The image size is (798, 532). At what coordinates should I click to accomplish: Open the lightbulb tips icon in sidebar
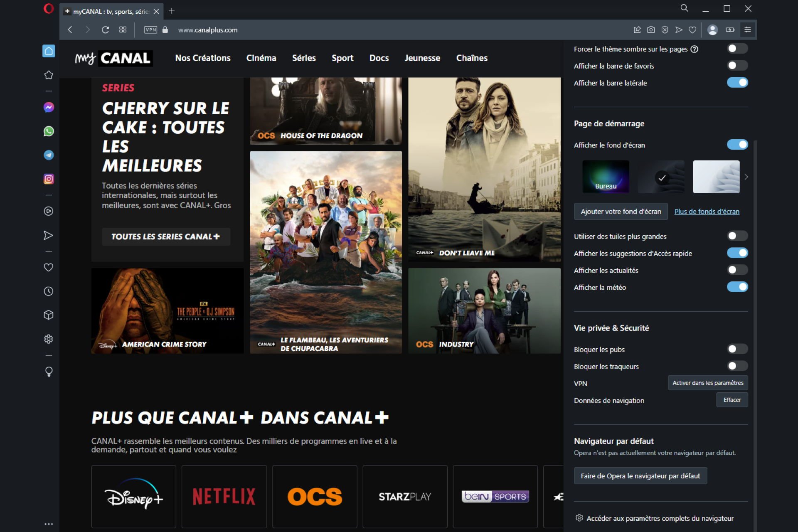click(49, 372)
